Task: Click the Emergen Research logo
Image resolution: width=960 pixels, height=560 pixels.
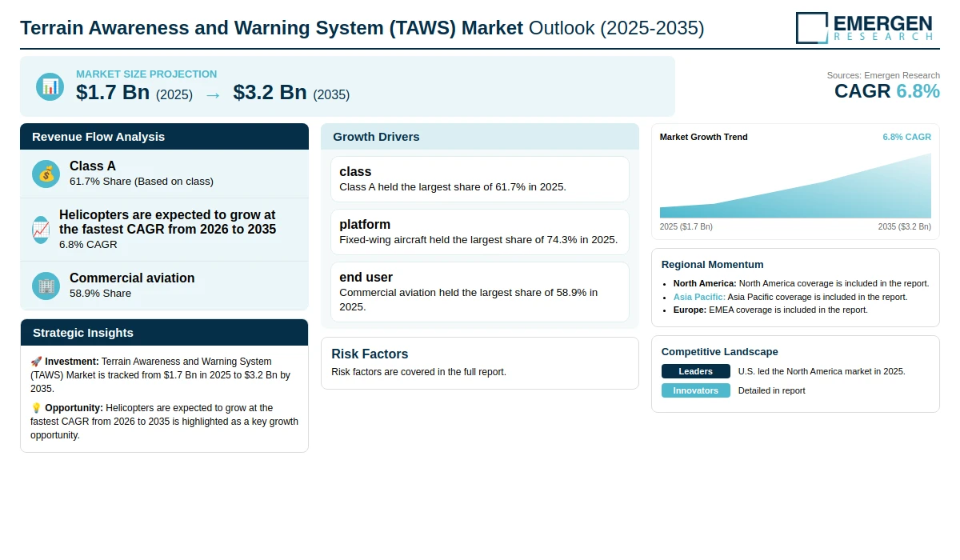Action: 864,27
